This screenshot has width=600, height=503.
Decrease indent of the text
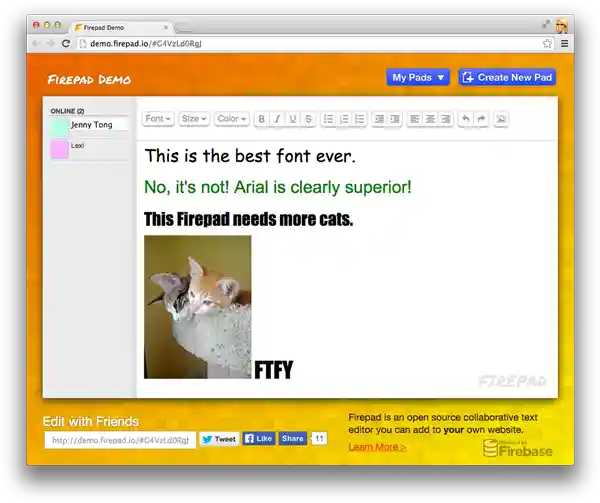[379, 119]
